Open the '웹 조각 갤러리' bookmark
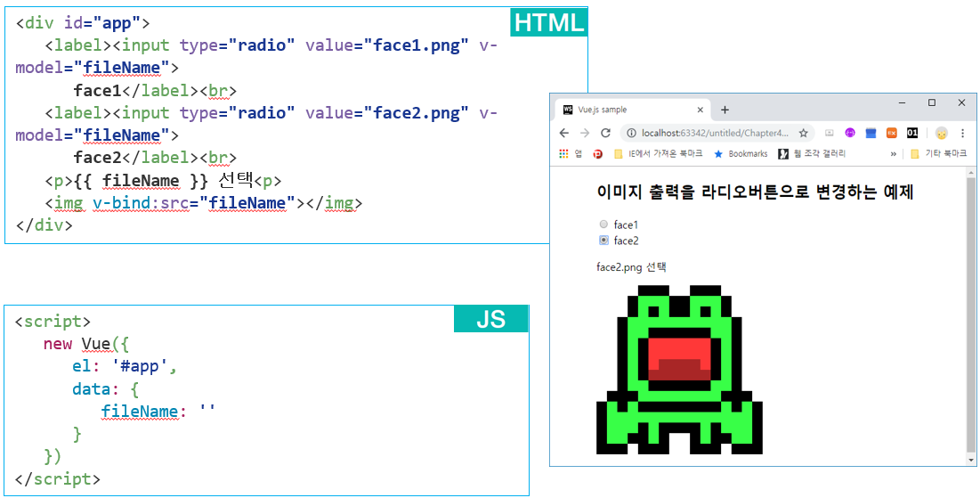This screenshot has height=498, width=980. (814, 153)
